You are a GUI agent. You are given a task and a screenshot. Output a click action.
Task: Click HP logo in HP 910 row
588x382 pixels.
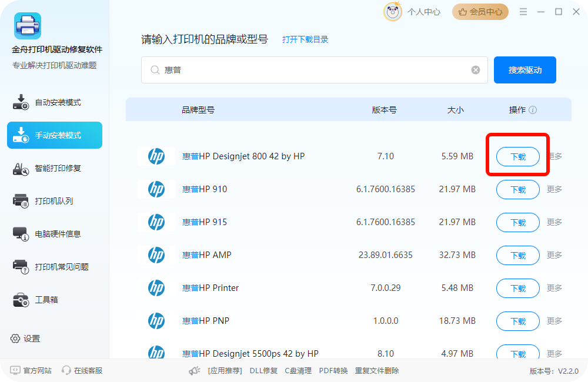(156, 189)
